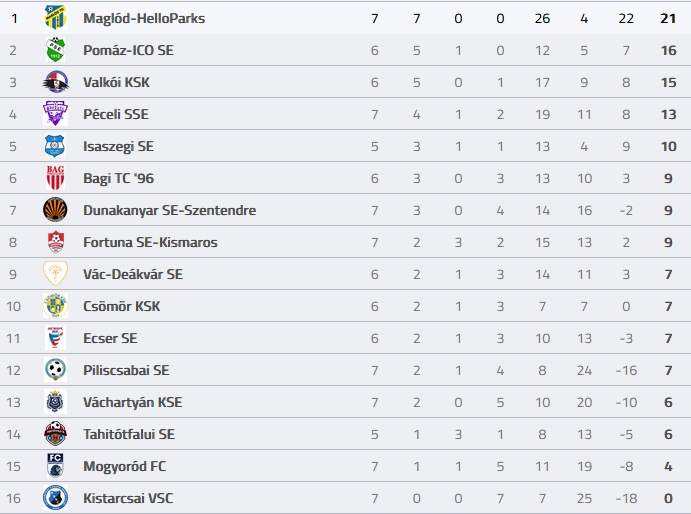Select rank number 16 row cell
The width and height of the screenshot is (691, 514).
[x=13, y=498]
